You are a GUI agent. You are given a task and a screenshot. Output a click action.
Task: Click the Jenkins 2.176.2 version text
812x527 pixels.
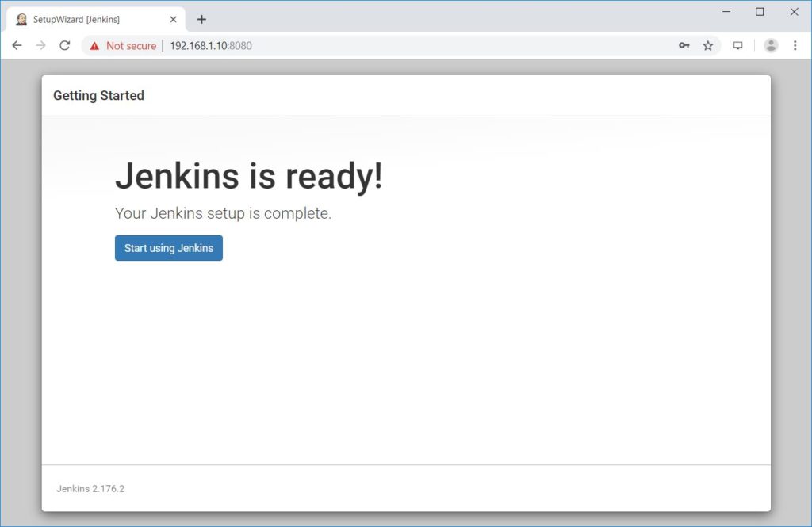[x=90, y=489]
